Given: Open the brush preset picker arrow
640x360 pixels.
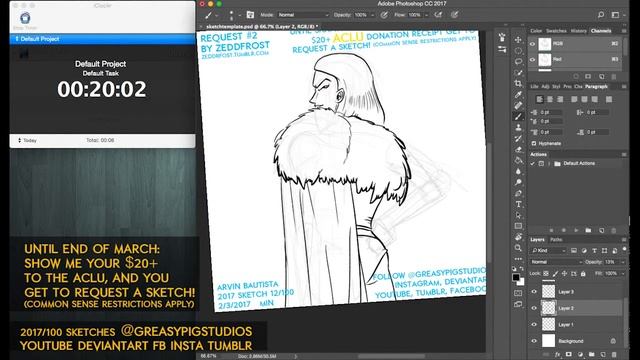Looking at the screenshot, I should point(240,15).
